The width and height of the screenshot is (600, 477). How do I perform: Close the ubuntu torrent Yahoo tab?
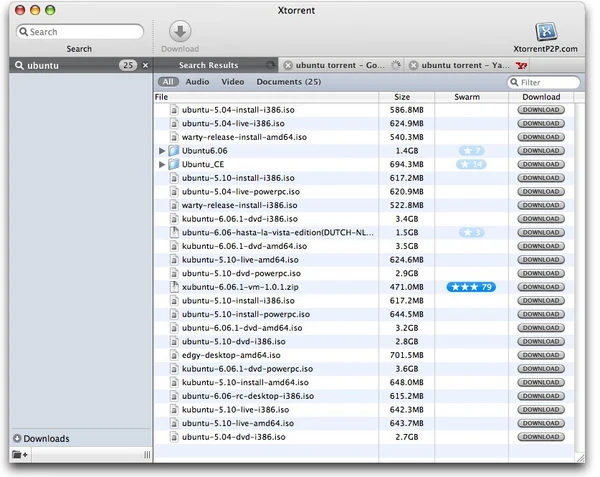tap(413, 65)
